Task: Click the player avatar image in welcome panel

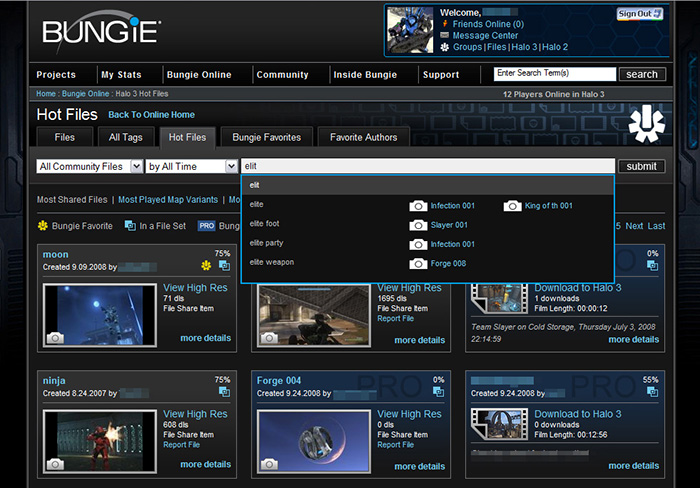Action: (x=411, y=29)
